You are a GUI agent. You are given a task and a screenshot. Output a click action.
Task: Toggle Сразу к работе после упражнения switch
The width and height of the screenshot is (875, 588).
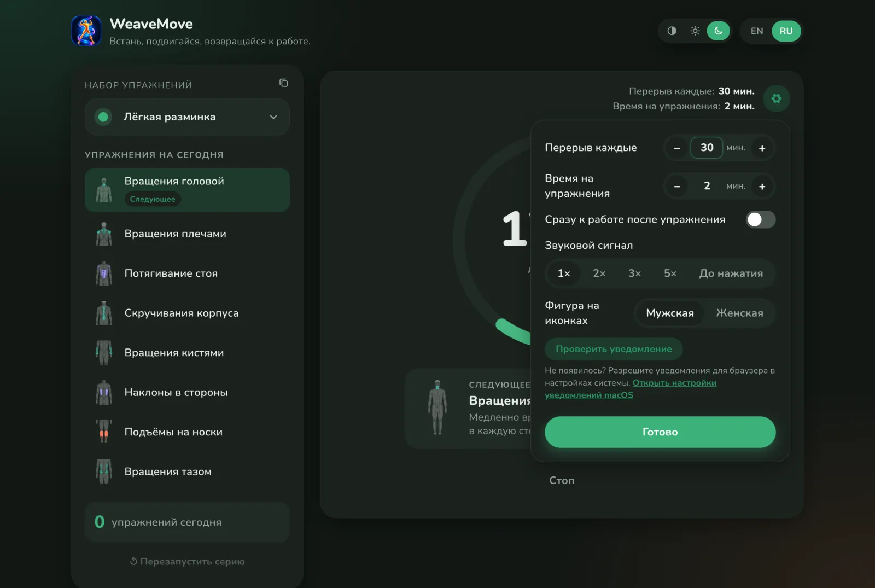coord(761,219)
